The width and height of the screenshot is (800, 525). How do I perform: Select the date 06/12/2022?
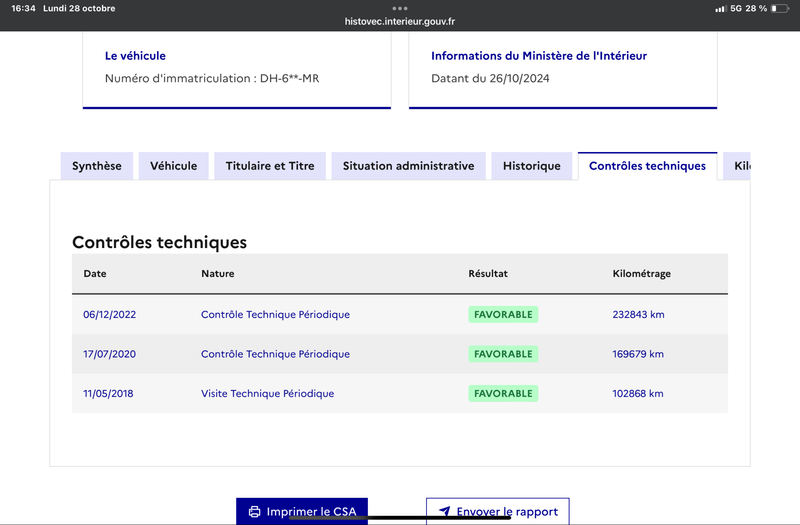(110, 314)
